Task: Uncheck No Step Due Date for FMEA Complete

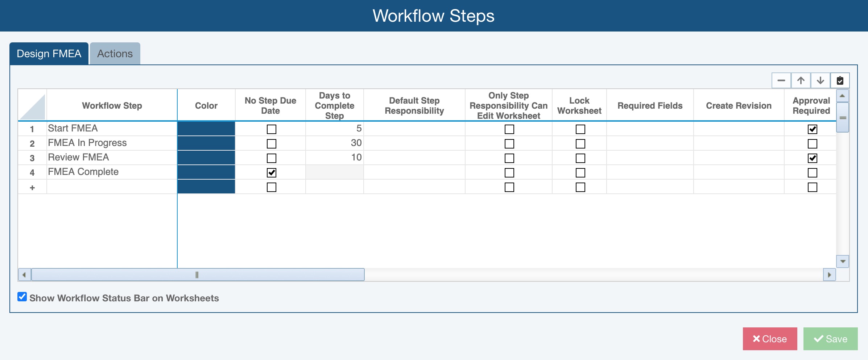Action: tap(271, 173)
